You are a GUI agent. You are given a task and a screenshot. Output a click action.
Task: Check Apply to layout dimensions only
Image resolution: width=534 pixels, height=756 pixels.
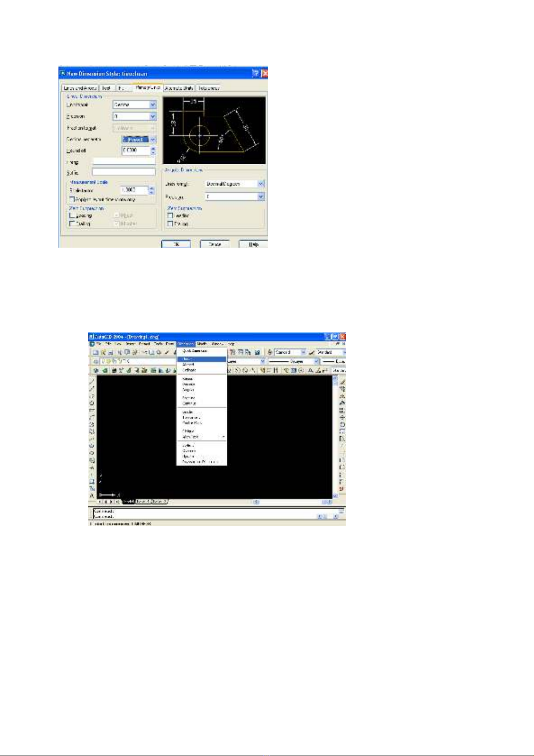pos(72,199)
